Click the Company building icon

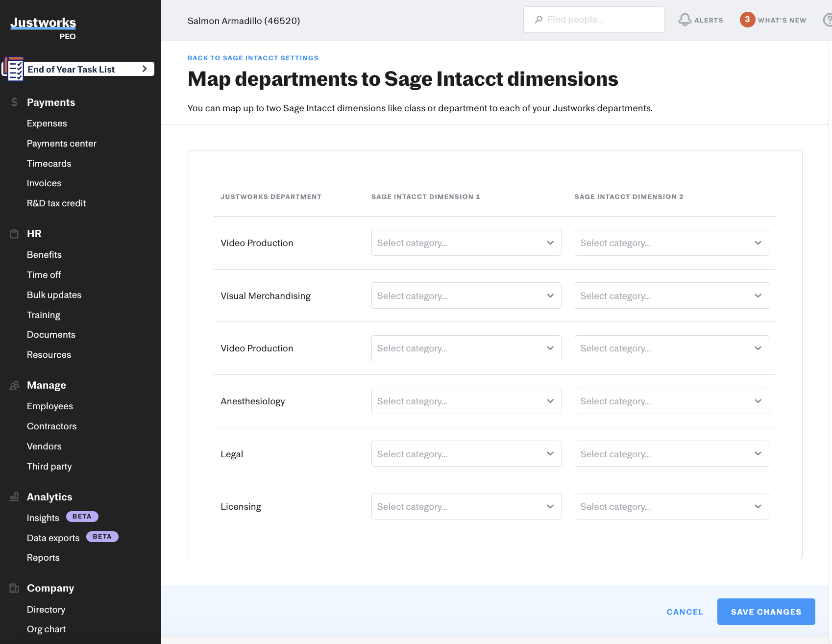[x=14, y=588]
